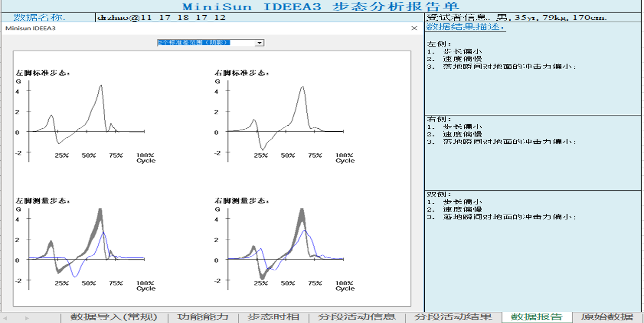Go to the 原始数据 sheet tab
The height and width of the screenshot is (323, 644).
click(x=607, y=317)
